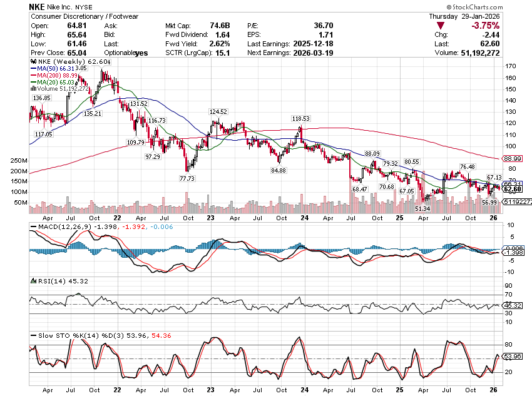Click the red down-arrow price change icon

click(x=441, y=26)
